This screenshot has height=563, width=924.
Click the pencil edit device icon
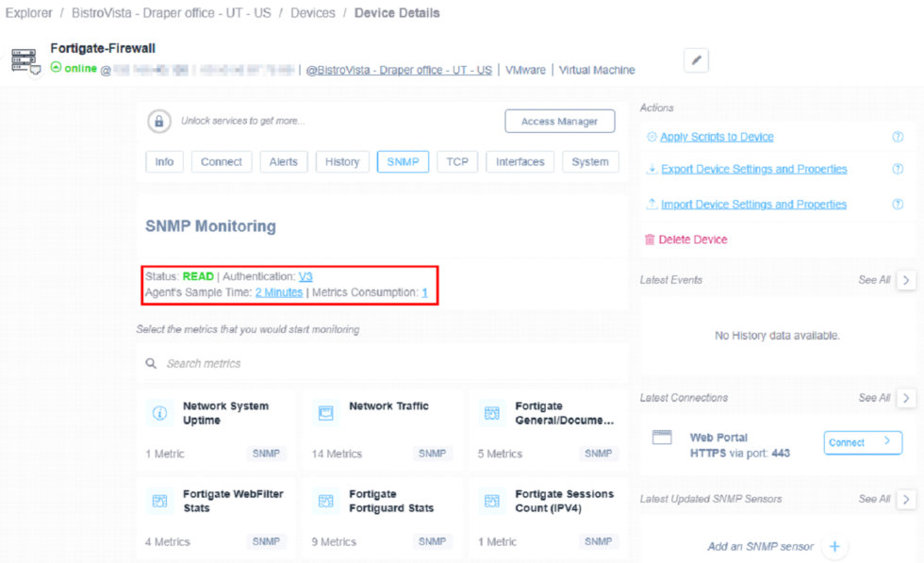point(696,60)
